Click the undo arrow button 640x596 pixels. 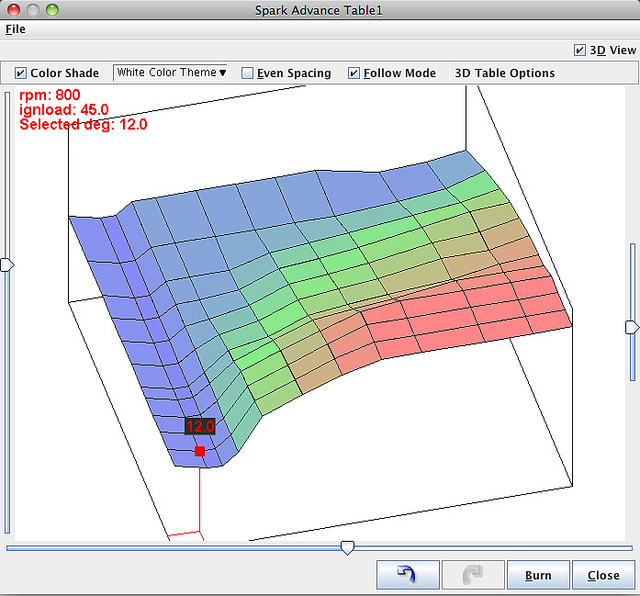point(408,575)
